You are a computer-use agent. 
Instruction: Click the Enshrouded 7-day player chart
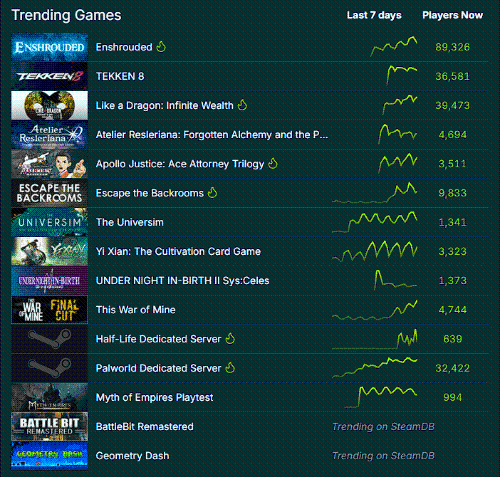[393, 47]
